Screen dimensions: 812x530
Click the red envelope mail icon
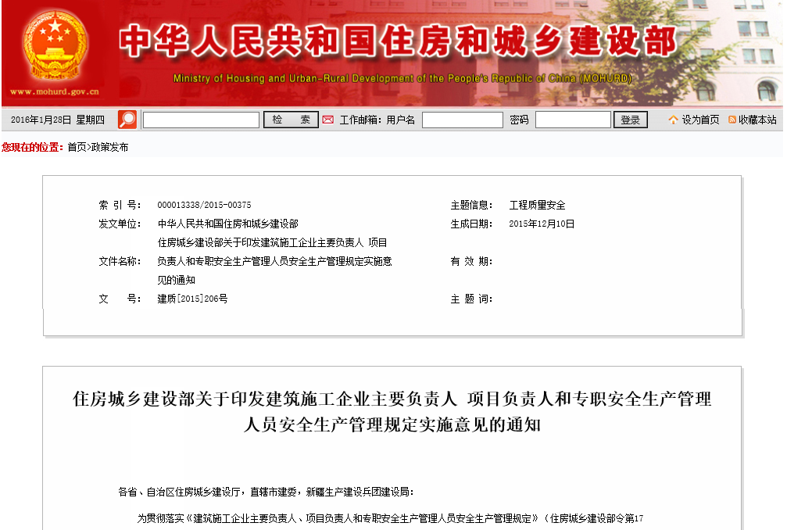327,120
